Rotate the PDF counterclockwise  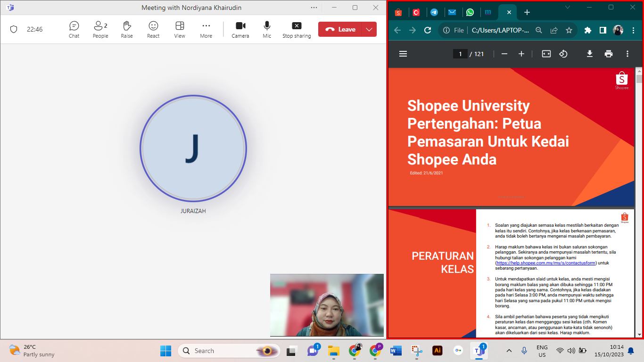tap(563, 54)
